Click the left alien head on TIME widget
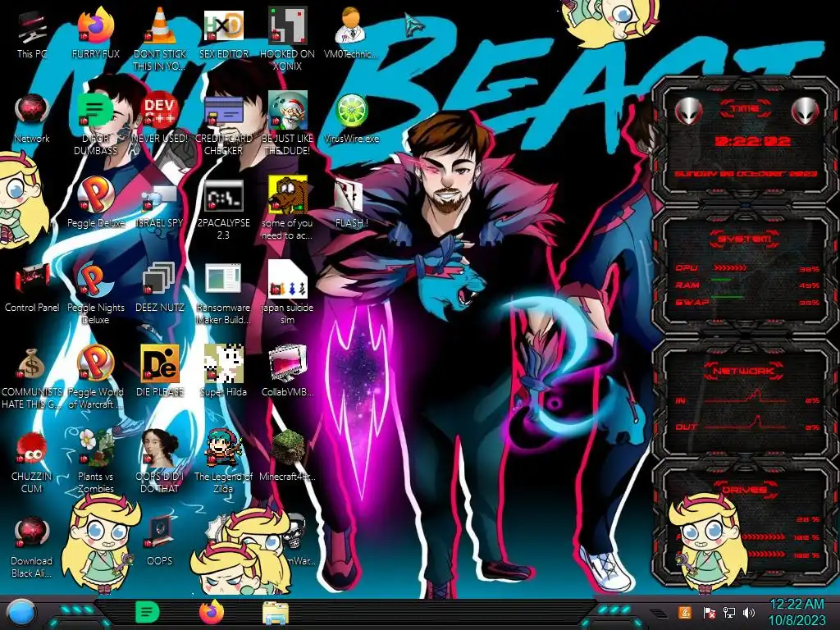 pos(688,111)
